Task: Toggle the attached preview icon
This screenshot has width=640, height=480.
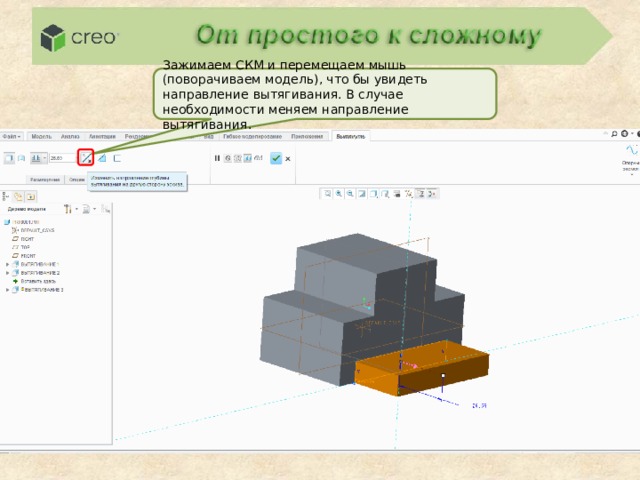Action: coord(247,158)
